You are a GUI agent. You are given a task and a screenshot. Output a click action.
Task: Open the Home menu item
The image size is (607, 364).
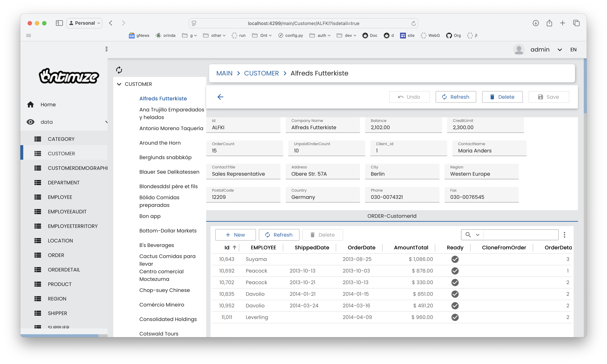point(48,105)
